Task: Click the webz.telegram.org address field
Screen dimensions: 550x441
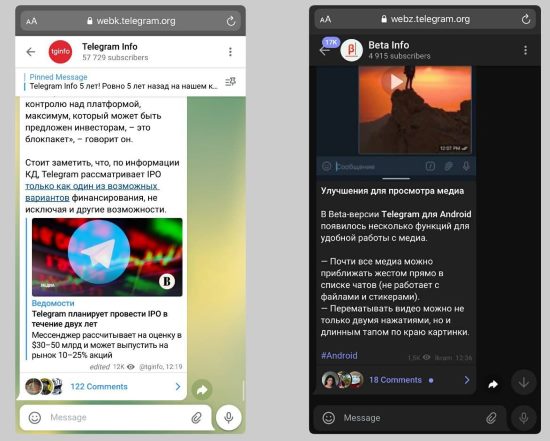Action: tap(425, 19)
